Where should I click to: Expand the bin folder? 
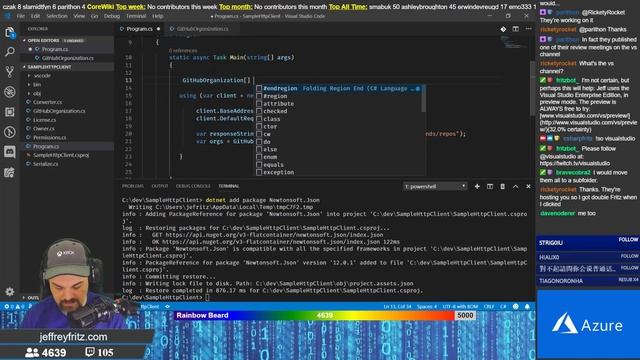coord(37,84)
